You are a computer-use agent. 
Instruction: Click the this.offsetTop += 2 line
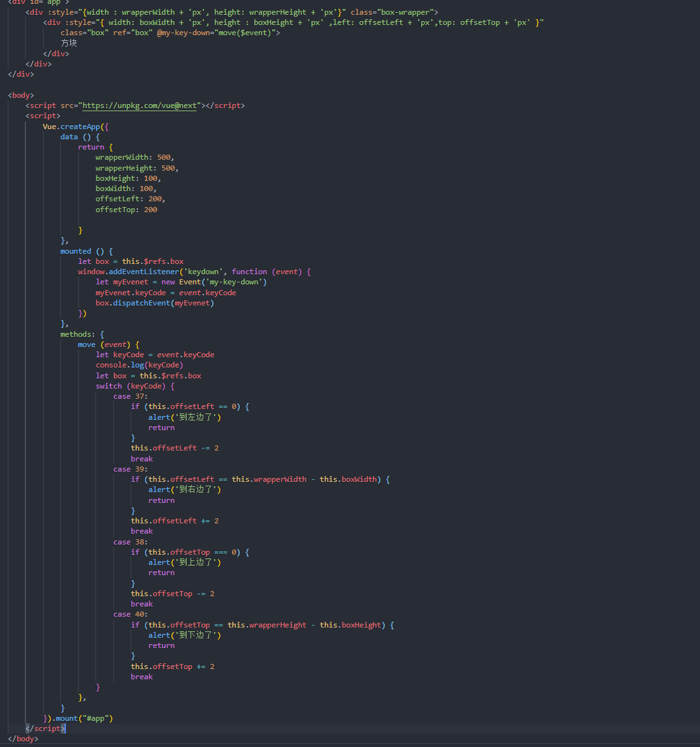point(173,667)
